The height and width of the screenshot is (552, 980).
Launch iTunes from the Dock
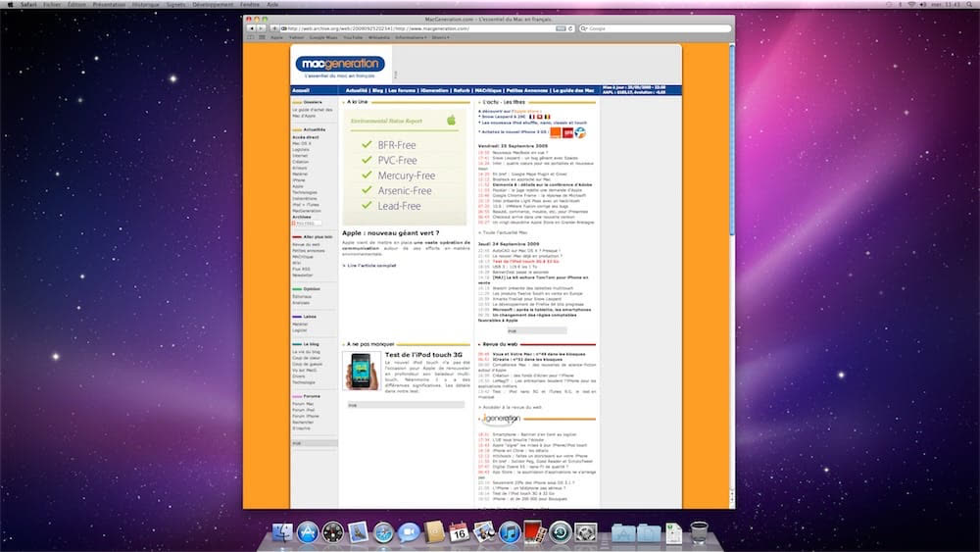509,532
